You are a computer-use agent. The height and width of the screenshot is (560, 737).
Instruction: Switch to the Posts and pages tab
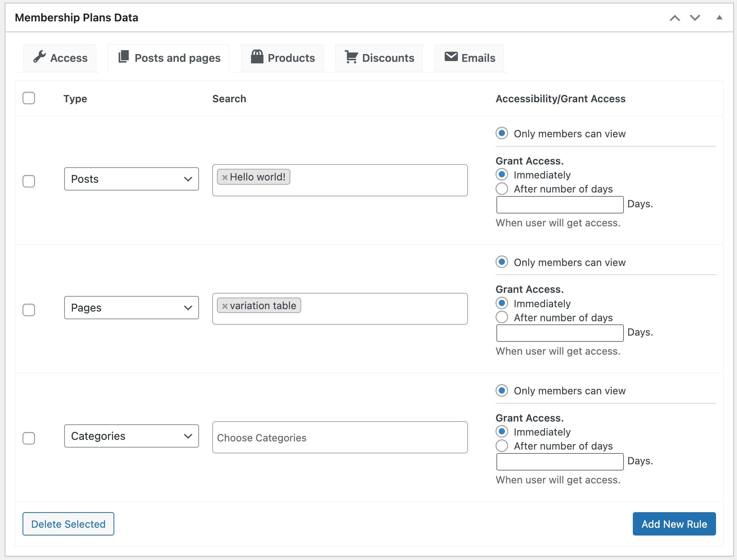[x=169, y=58]
